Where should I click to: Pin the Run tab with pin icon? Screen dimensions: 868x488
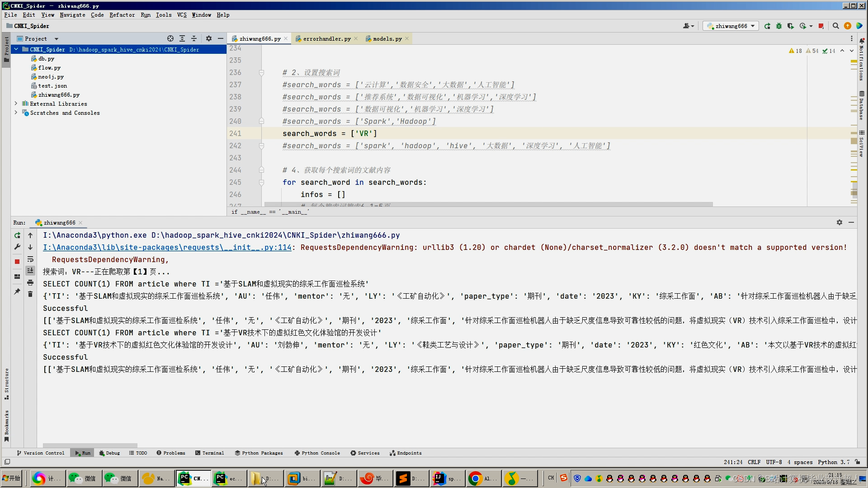pos(17,292)
